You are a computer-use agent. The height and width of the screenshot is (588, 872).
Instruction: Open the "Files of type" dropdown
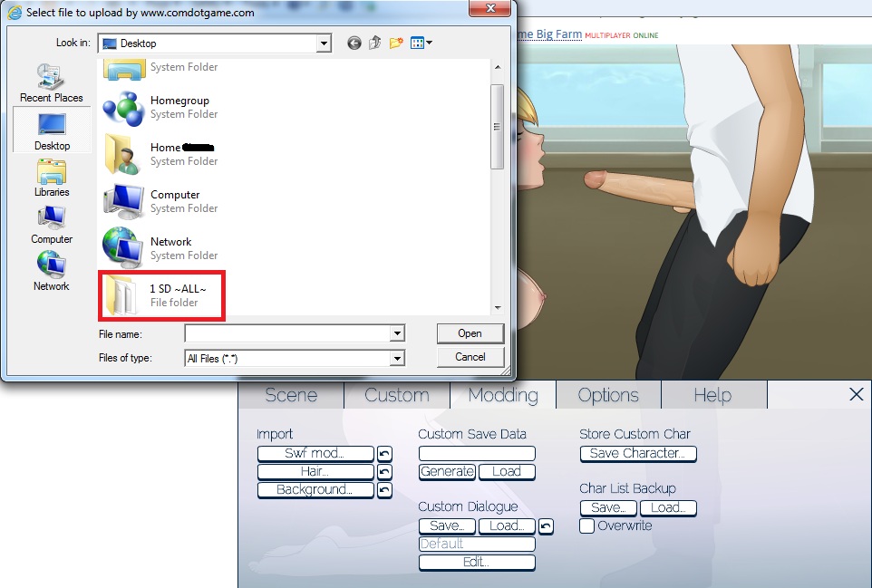pyautogui.click(x=396, y=359)
